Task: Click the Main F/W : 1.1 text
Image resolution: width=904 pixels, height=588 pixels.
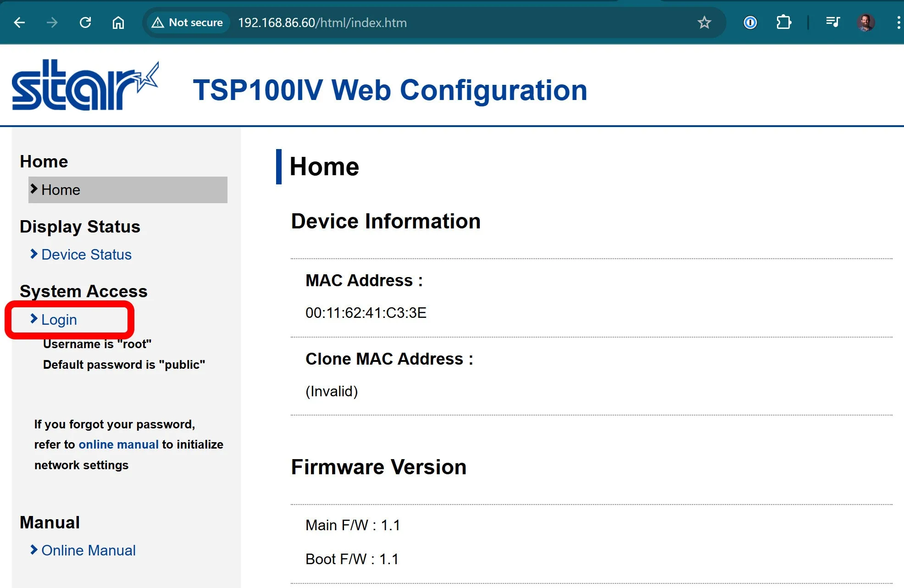Action: [353, 525]
